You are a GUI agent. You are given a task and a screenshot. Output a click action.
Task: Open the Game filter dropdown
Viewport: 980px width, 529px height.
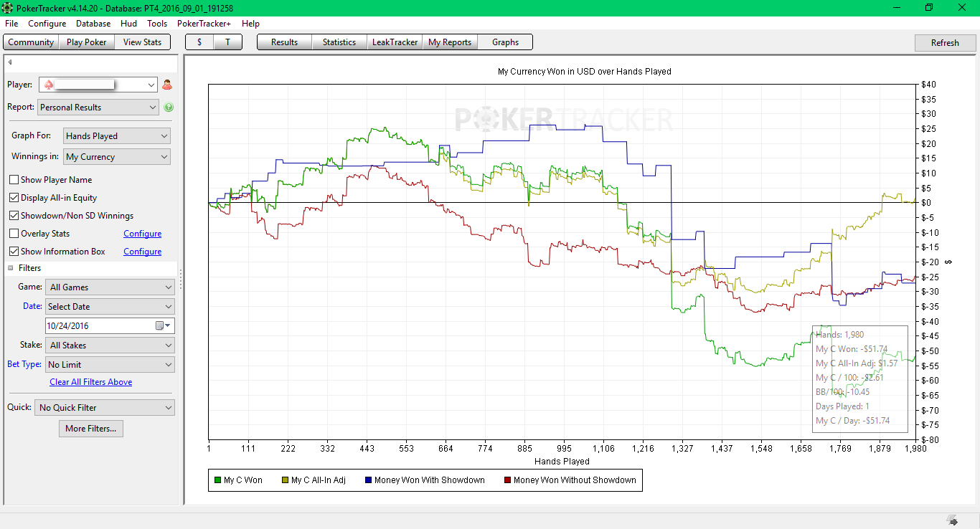point(110,287)
